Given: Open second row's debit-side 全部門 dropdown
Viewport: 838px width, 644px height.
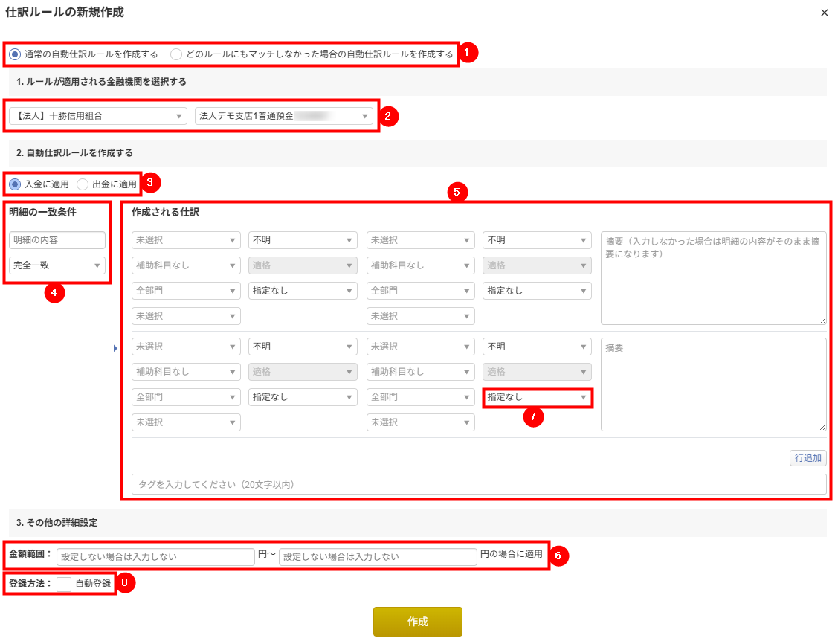Looking at the screenshot, I should (x=186, y=397).
